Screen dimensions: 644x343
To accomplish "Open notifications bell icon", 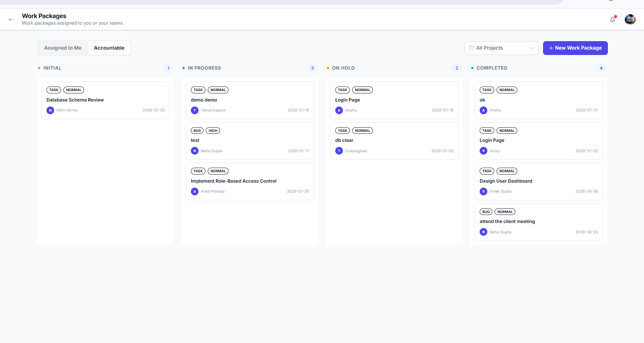I will [613, 19].
